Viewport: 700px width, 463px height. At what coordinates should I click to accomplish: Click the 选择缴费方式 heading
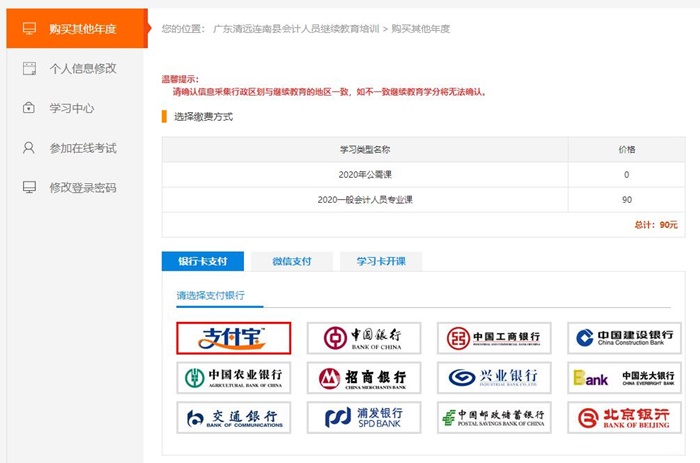(204, 117)
